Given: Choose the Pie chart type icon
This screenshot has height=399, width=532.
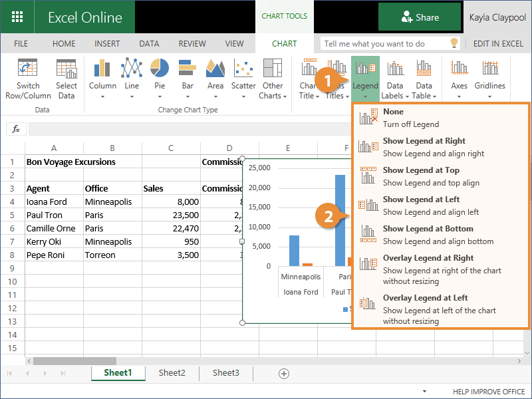Looking at the screenshot, I should [160, 68].
